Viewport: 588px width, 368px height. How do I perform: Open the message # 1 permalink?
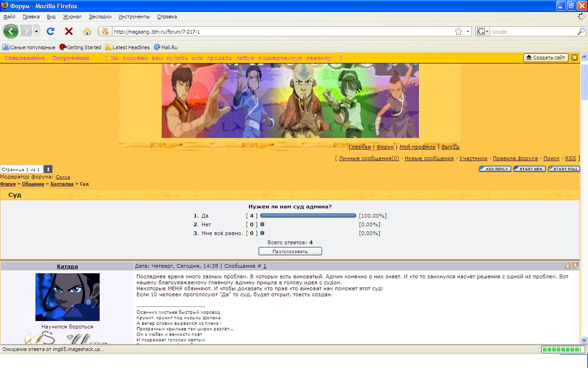pyautogui.click(x=265, y=266)
